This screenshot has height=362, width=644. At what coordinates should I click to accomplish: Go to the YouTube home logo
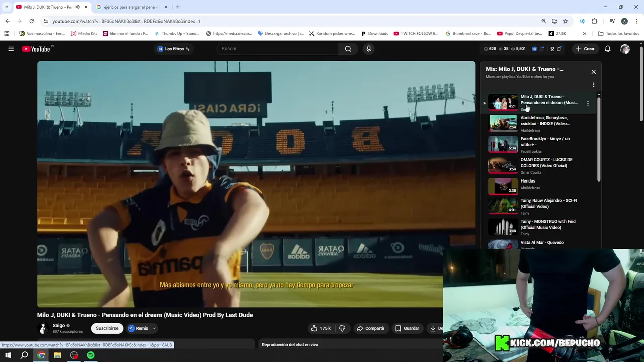(36, 49)
